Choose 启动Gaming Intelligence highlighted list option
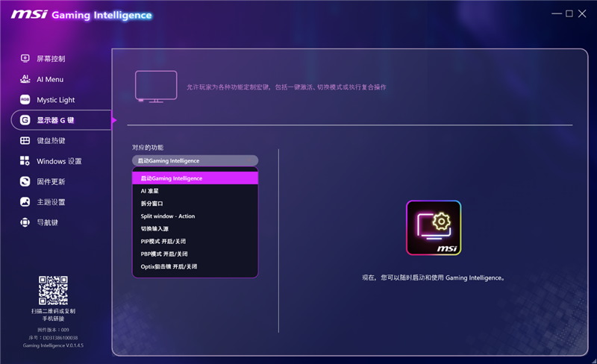597x364 pixels. (195, 178)
